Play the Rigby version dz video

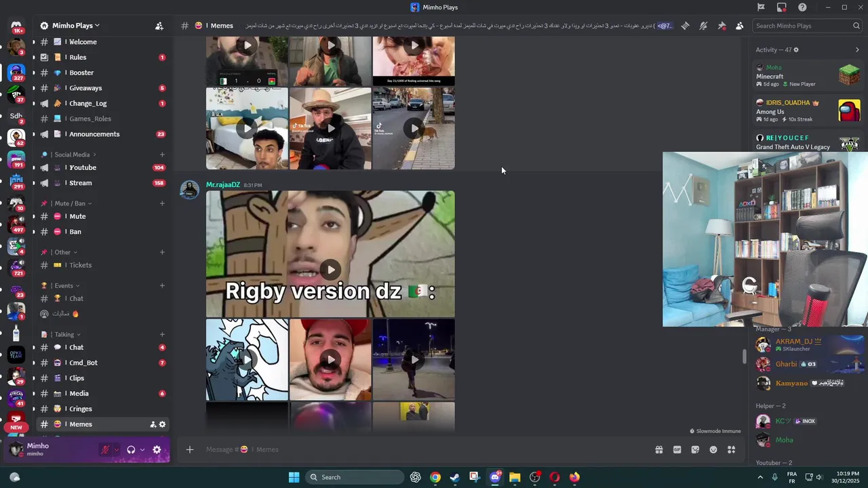[330, 269]
